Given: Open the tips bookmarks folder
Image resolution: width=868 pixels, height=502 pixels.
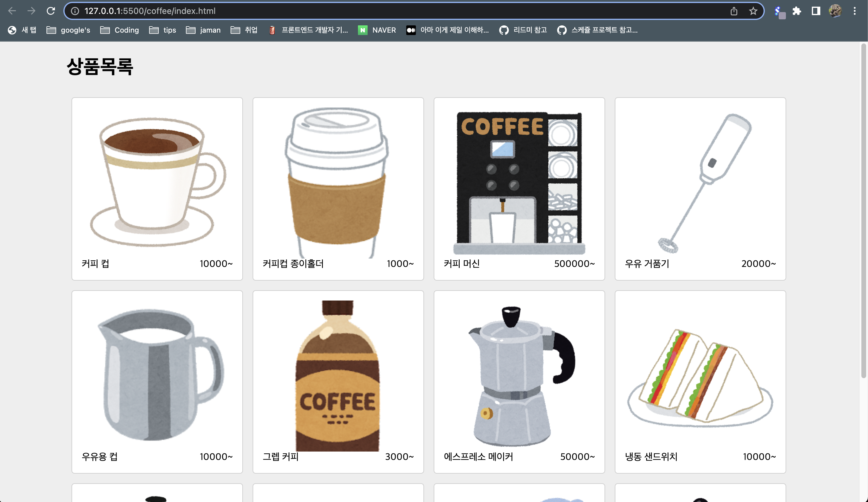Looking at the screenshot, I should (163, 30).
